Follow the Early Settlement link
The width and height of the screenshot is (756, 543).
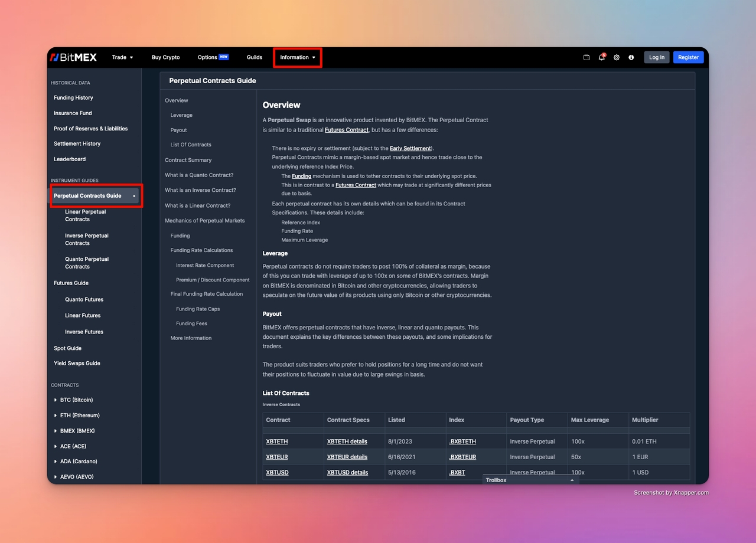click(410, 148)
